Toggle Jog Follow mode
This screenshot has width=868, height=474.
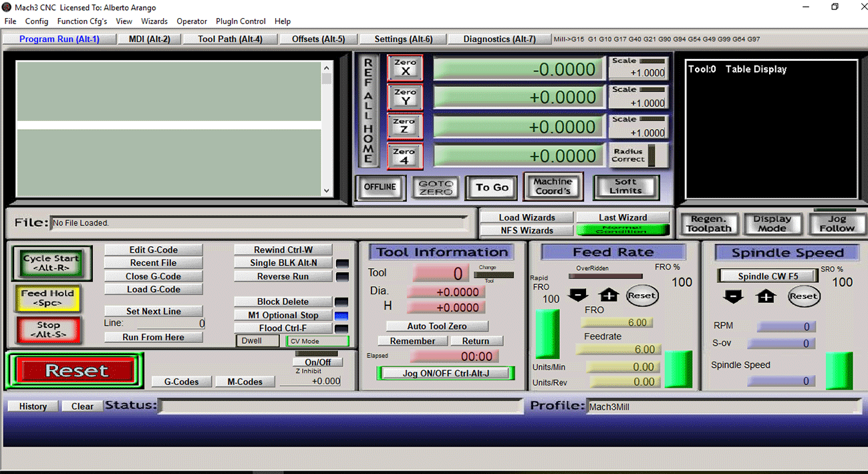click(837, 224)
